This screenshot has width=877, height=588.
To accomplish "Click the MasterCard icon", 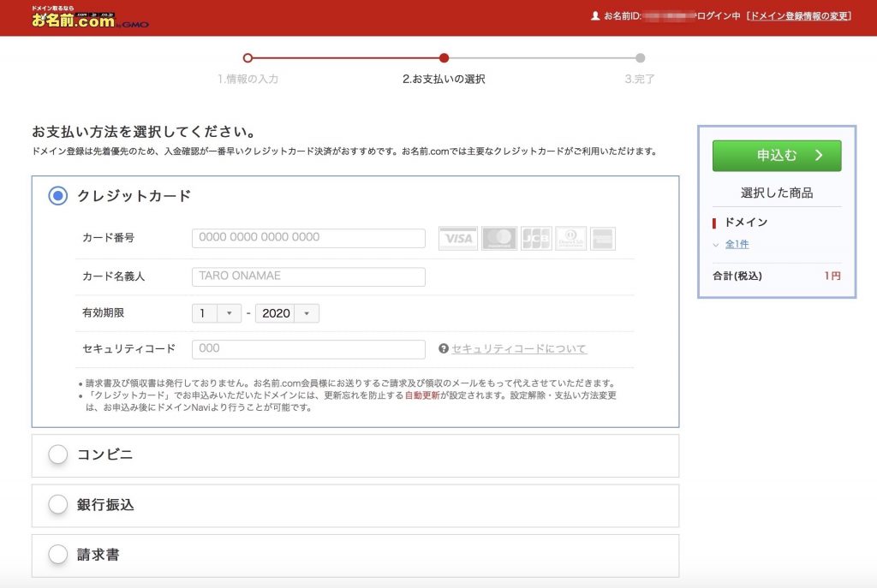I will [x=499, y=239].
